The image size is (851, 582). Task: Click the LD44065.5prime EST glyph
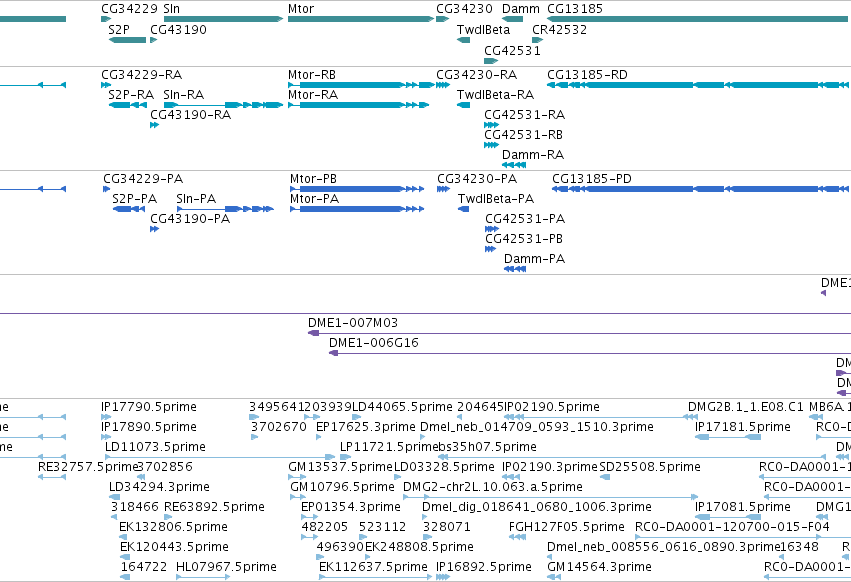pyautogui.click(x=357, y=417)
